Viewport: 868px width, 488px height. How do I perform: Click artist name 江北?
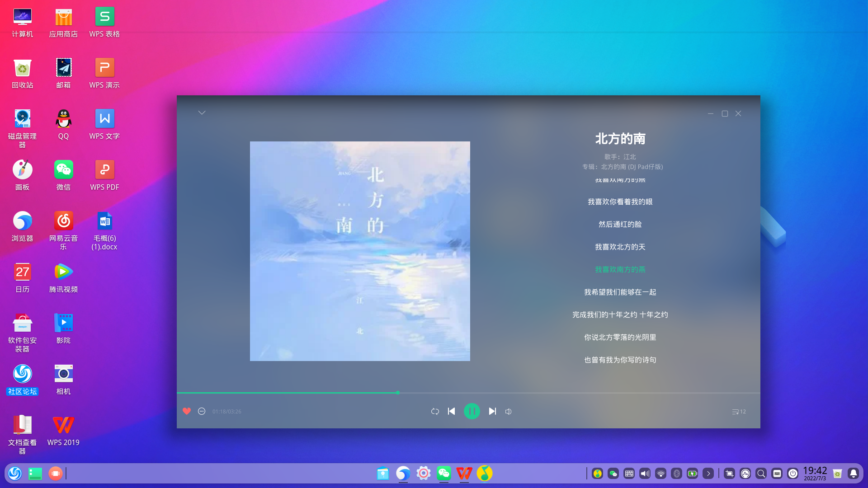(x=629, y=157)
